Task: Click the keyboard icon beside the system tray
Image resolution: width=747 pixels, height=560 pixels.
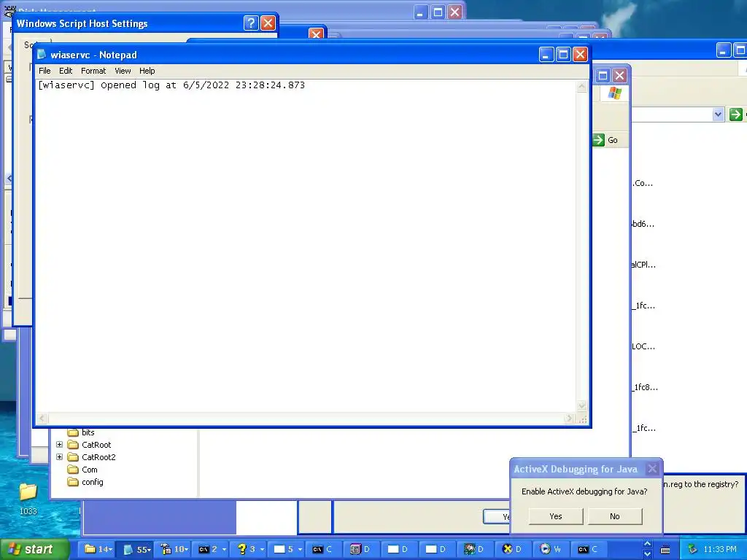Action: point(665,550)
